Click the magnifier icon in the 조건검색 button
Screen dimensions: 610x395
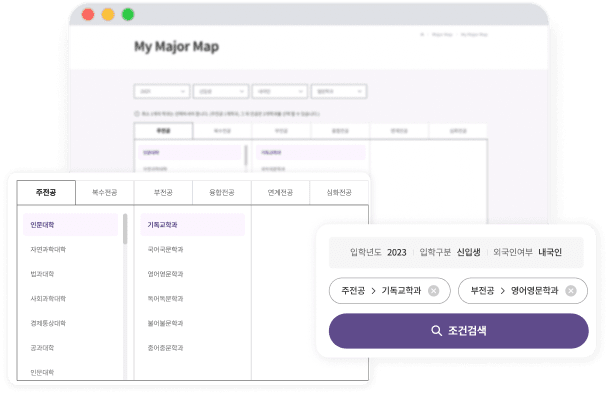click(436, 331)
